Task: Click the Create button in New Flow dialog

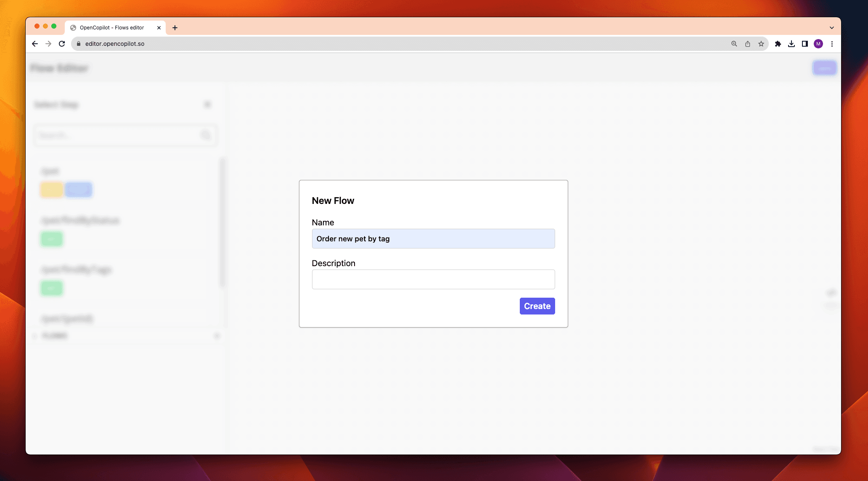Action: pos(537,306)
